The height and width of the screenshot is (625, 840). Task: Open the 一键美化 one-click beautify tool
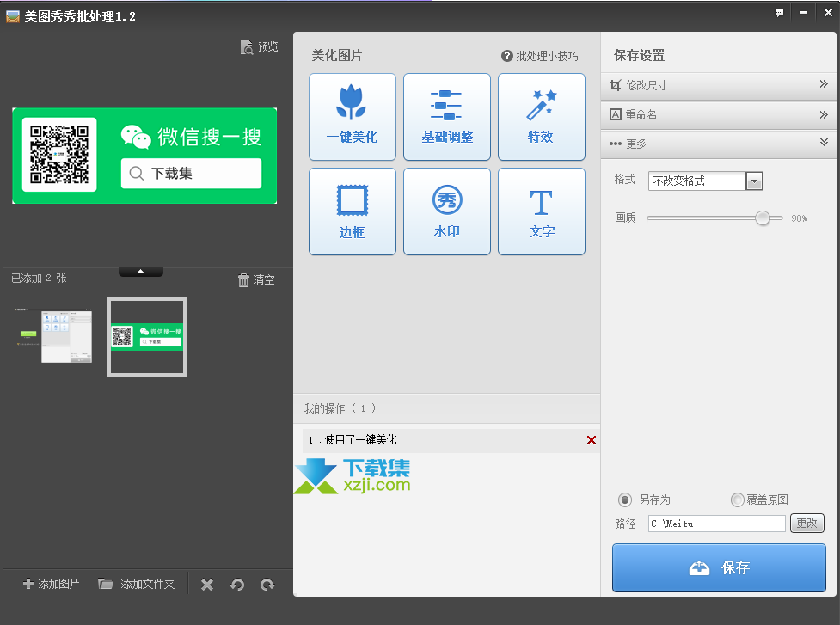click(x=352, y=117)
